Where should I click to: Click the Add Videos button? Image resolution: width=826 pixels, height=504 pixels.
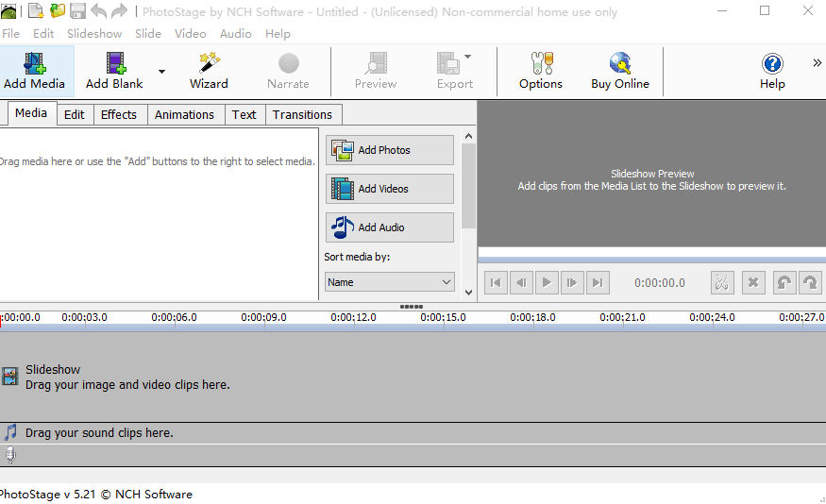(x=389, y=189)
